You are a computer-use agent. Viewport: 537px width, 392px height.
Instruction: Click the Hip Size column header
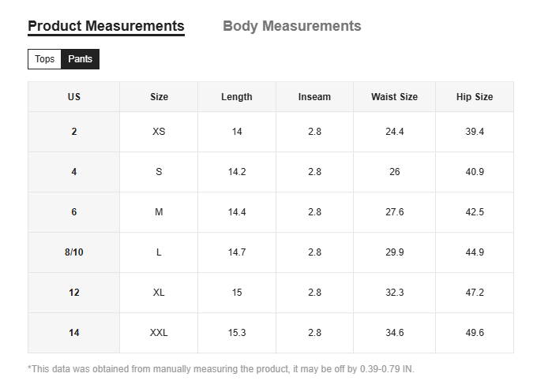(475, 97)
